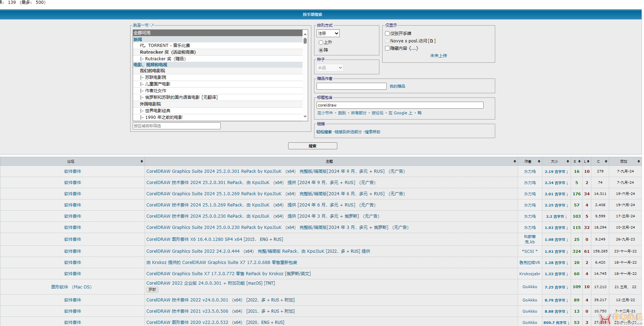Click the 按论坛 search scope link
This screenshot has width=644, height=326.
[x=378, y=113]
